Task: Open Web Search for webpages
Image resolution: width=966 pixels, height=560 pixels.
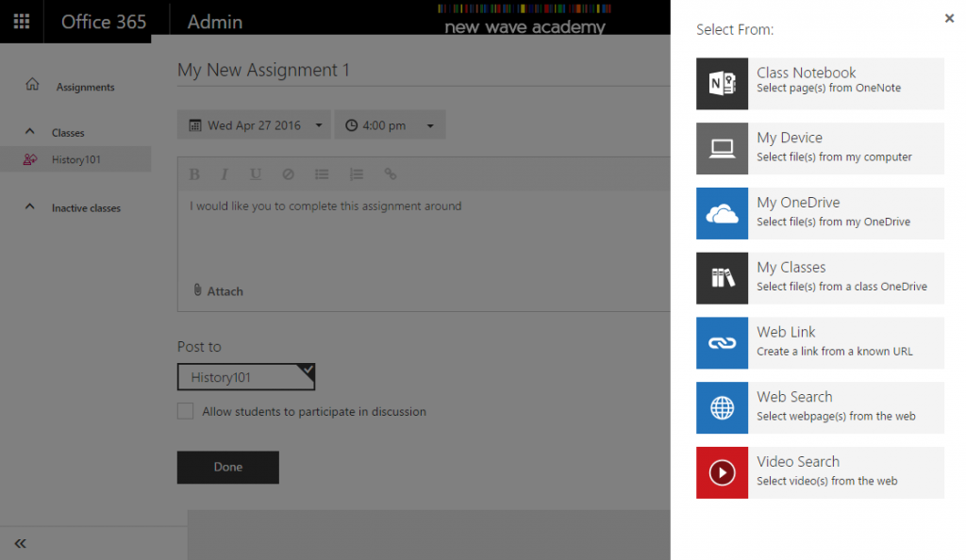Action: pos(819,407)
